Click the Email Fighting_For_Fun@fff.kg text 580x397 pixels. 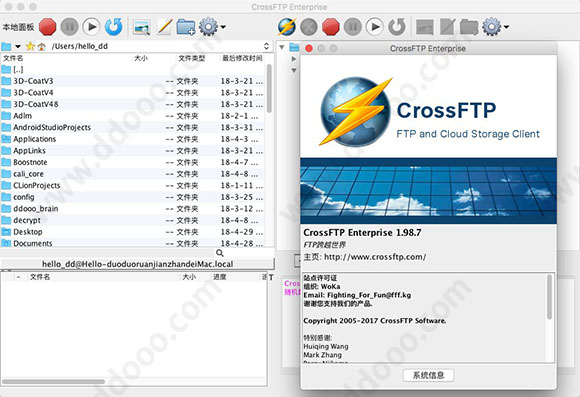357,295
